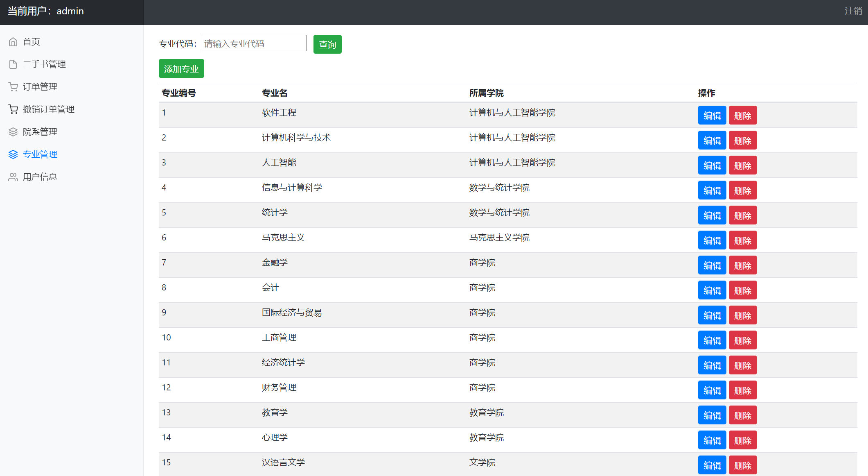Click the department management layers icon
The width and height of the screenshot is (868, 476).
click(13, 132)
